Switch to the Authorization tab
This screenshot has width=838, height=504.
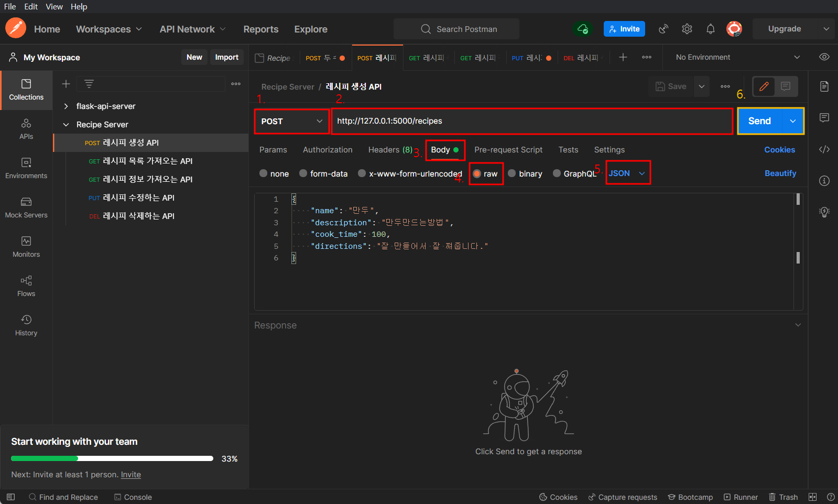pyautogui.click(x=328, y=149)
